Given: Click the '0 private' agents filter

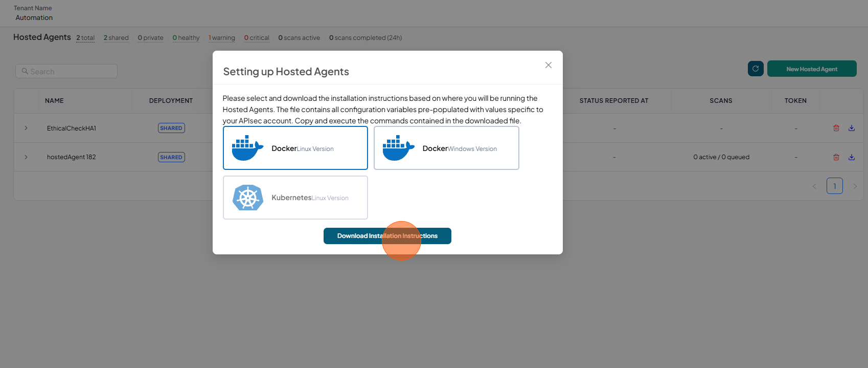Looking at the screenshot, I should tap(150, 38).
